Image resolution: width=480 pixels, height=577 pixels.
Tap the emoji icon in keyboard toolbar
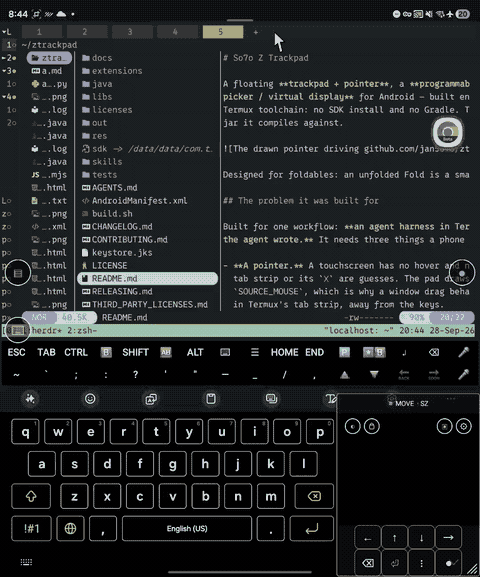[x=90, y=399]
